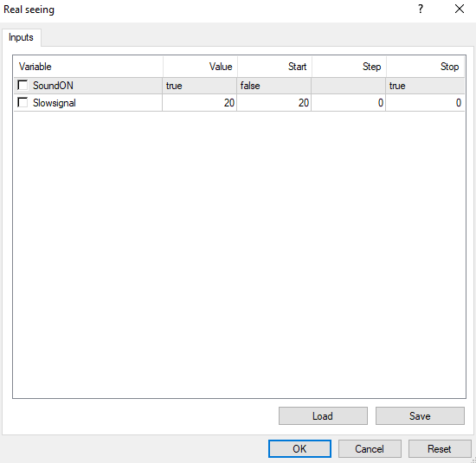476x463 pixels.
Task: Select the Slowsignal Stop cell
Action: (425, 103)
